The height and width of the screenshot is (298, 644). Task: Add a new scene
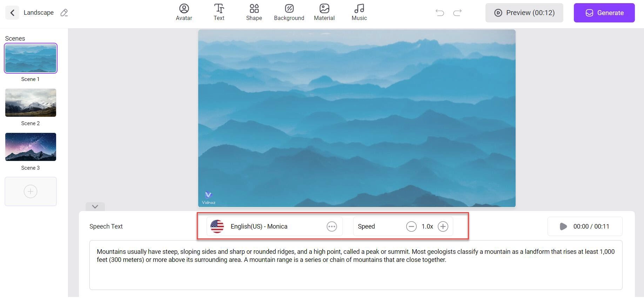tap(31, 191)
